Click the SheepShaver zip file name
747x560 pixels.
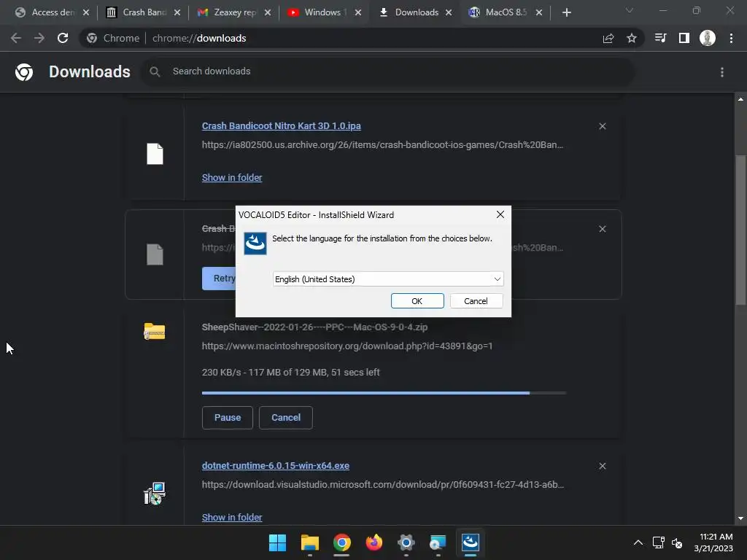(x=314, y=327)
